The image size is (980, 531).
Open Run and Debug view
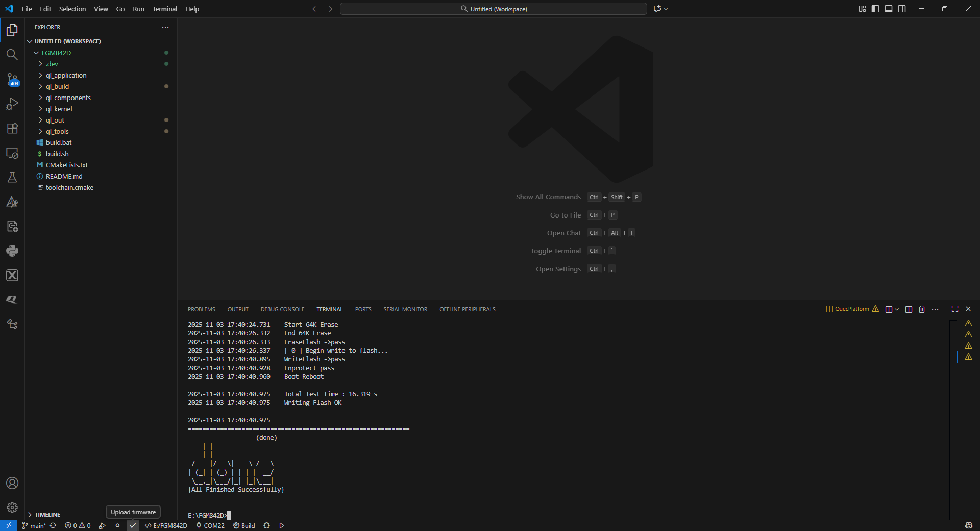tap(12, 104)
